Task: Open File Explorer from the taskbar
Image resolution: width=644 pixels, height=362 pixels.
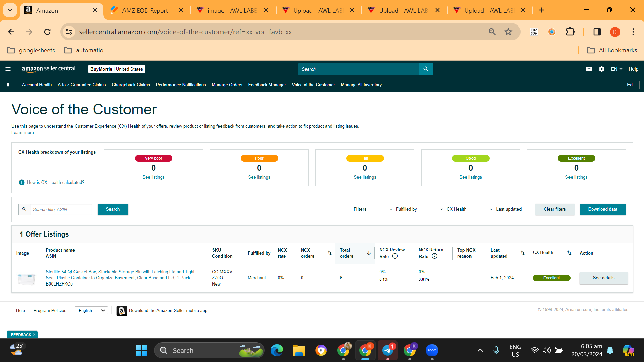Action: click(299, 350)
